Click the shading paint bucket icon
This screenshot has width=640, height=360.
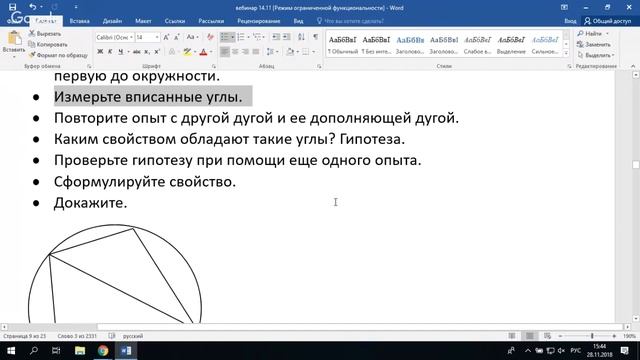click(x=290, y=52)
